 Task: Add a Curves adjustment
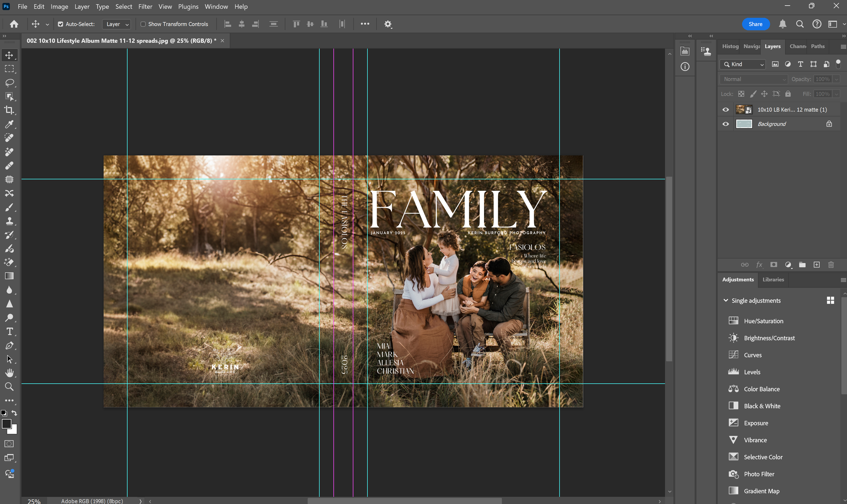(x=753, y=355)
